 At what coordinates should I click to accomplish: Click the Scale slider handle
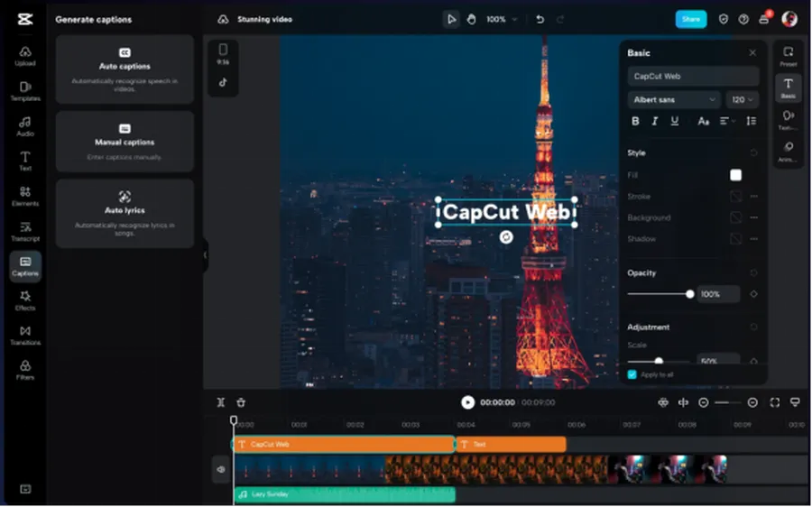pos(659,361)
